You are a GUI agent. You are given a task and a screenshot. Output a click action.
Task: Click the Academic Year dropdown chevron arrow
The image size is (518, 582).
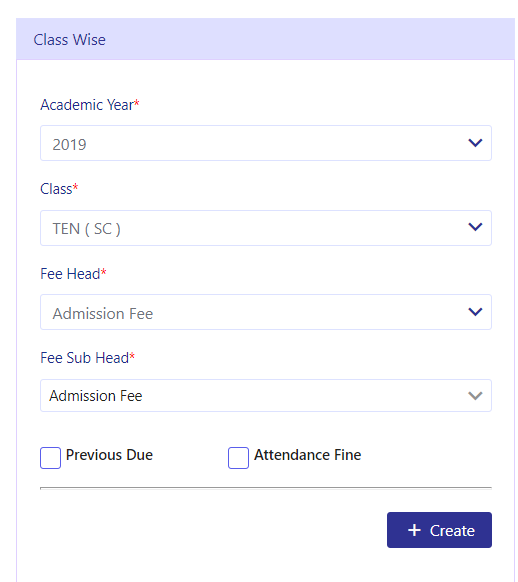[x=475, y=143]
